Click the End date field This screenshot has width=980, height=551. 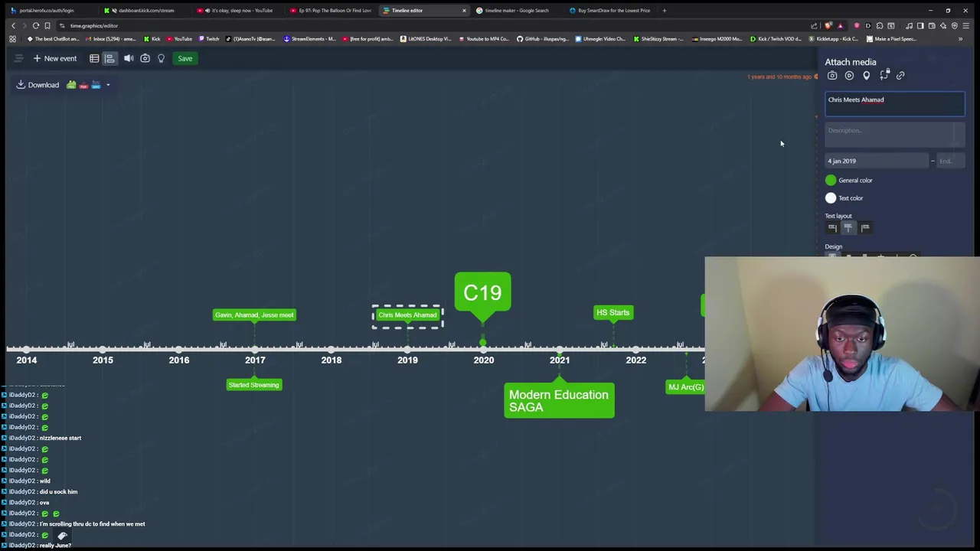[x=950, y=161]
